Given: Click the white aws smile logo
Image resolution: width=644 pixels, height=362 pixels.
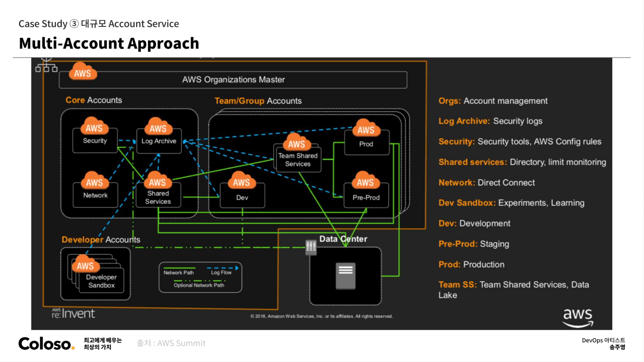Looking at the screenshot, I should tap(578, 318).
